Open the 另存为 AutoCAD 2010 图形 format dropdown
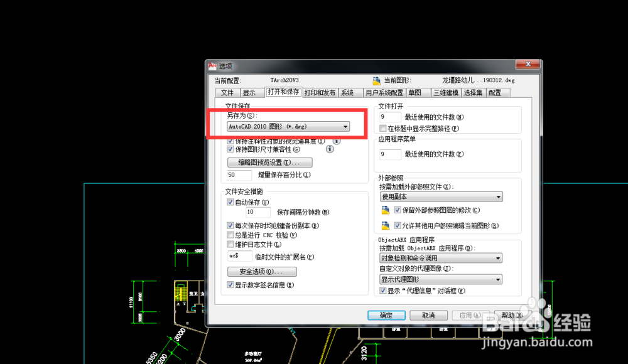 288,127
